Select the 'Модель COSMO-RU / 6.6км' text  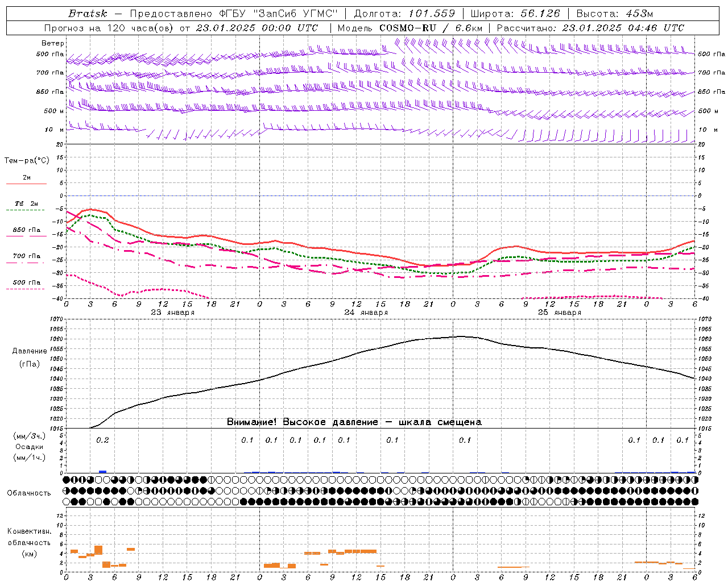[x=409, y=28]
